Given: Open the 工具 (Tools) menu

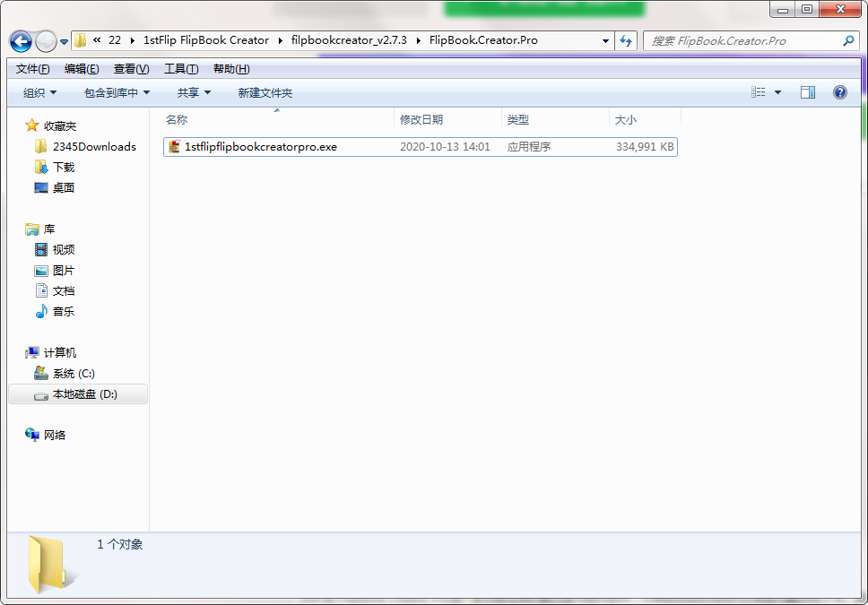Looking at the screenshot, I should click(x=182, y=68).
